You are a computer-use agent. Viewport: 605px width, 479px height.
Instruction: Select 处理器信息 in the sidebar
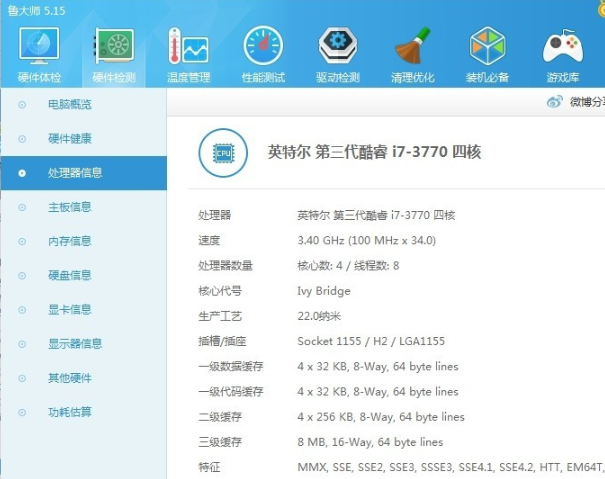click(75, 173)
